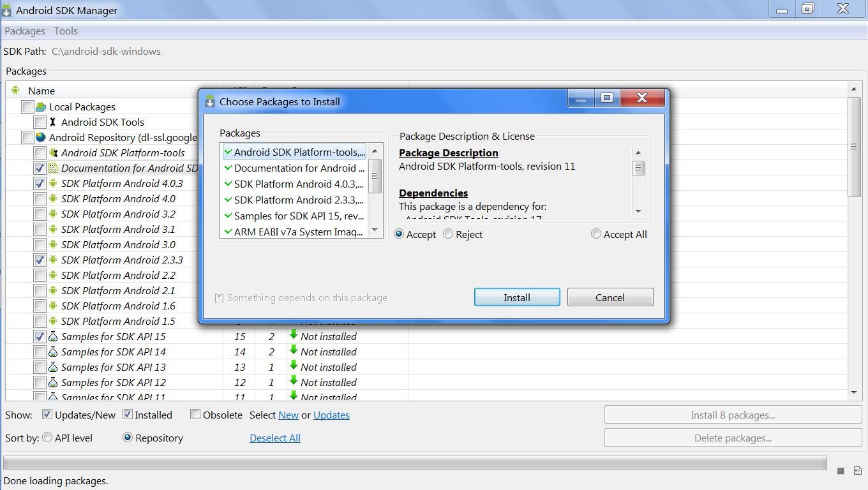
Task: Click the green download arrow in Samples API 12 row
Action: (294, 381)
